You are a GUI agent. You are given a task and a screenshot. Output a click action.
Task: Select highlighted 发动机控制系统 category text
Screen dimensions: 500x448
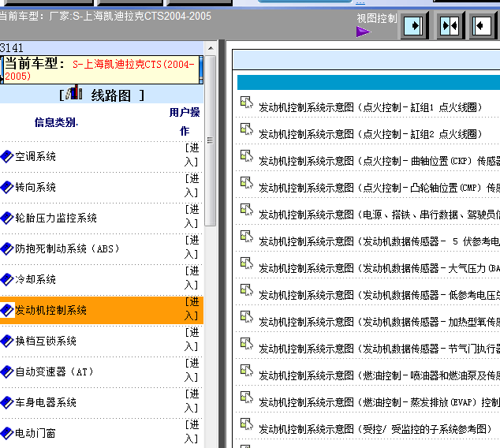50,310
